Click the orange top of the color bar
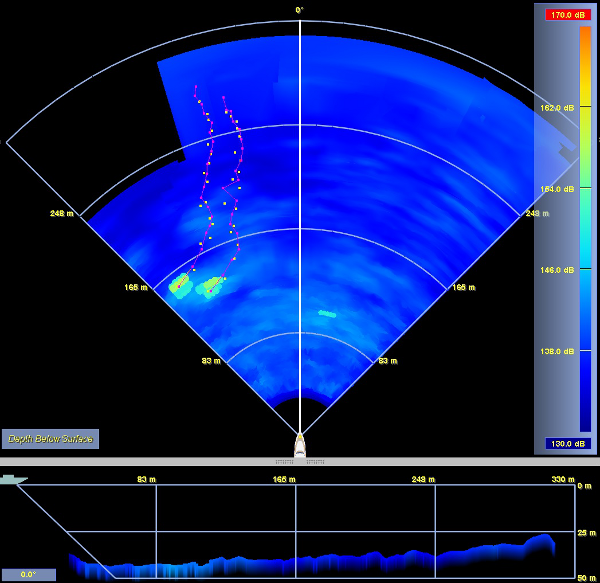Screen dimensions: 600x583 click(x=584, y=35)
